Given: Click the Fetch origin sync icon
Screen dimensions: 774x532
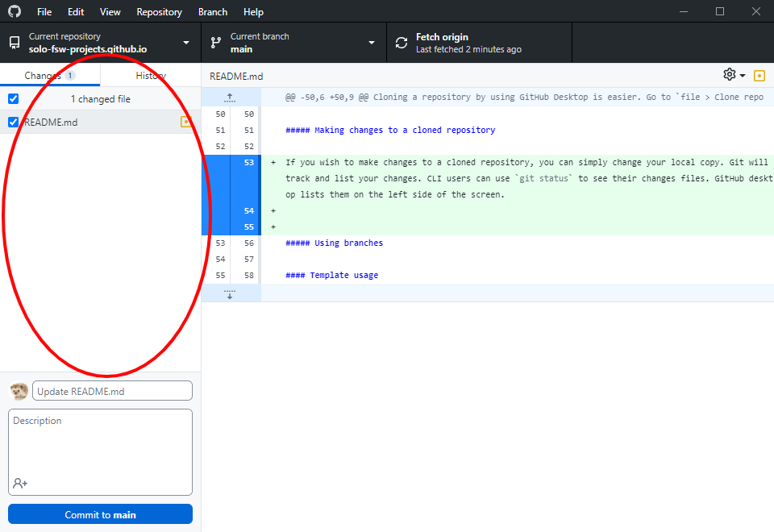Looking at the screenshot, I should [x=402, y=43].
